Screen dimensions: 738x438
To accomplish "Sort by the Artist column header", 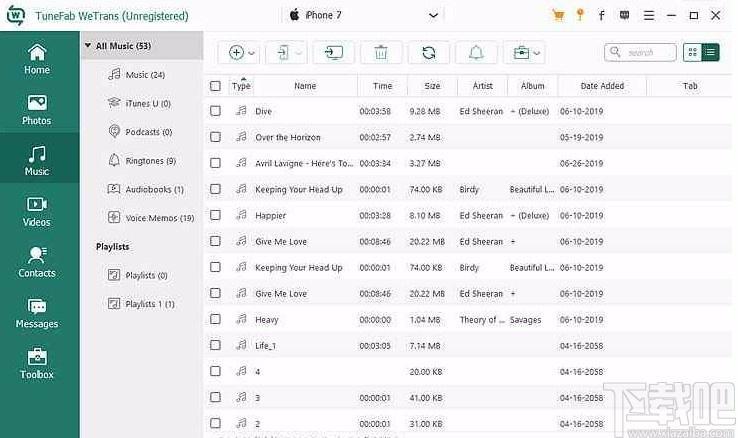I will click(x=482, y=86).
